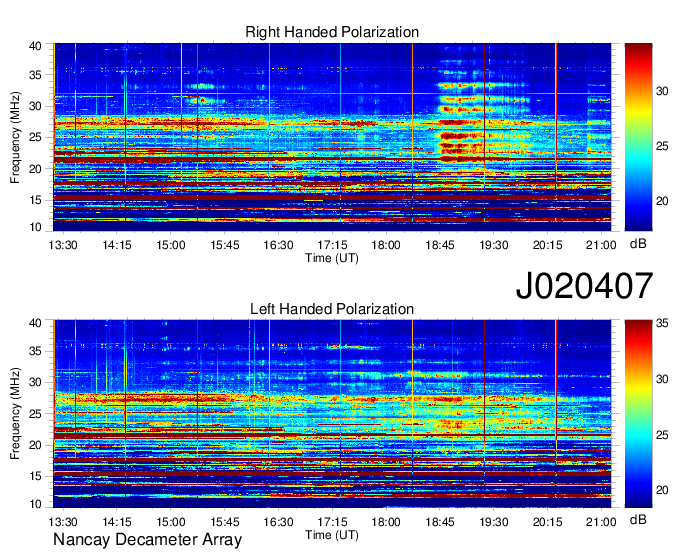Click the 14:15 time tick under Left Handed plot
680x552 pixels.
(x=117, y=522)
